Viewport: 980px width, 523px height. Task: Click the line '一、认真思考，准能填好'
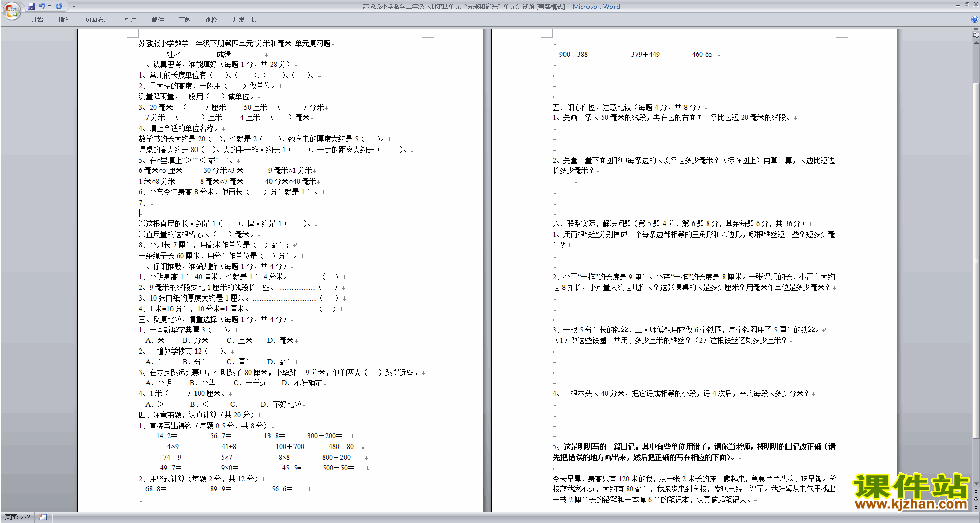215,64
